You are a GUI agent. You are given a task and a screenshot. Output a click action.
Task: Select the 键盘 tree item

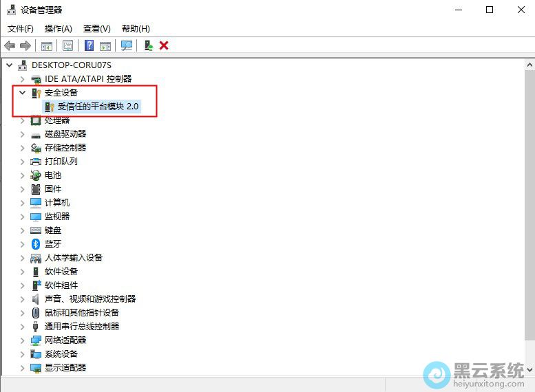pyautogui.click(x=53, y=230)
